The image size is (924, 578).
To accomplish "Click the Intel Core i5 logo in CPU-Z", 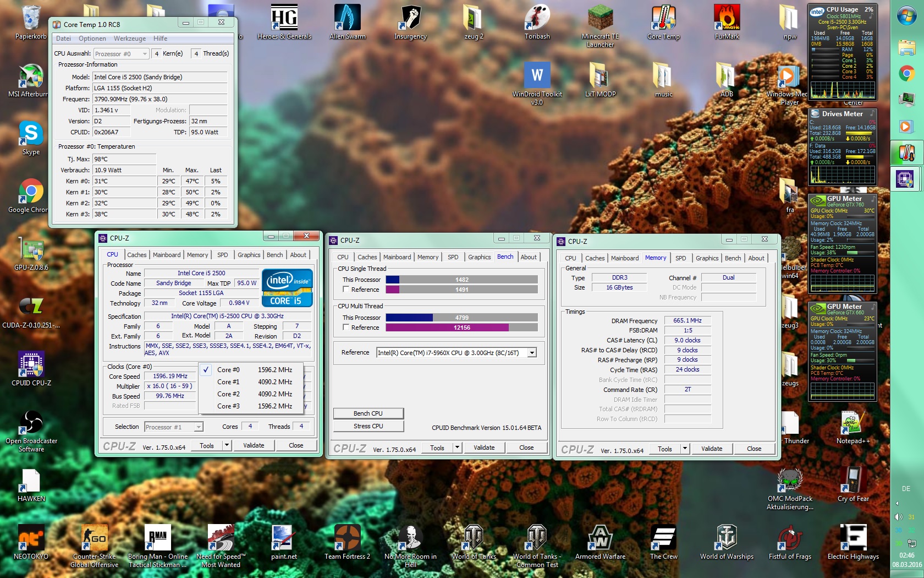I will [287, 287].
